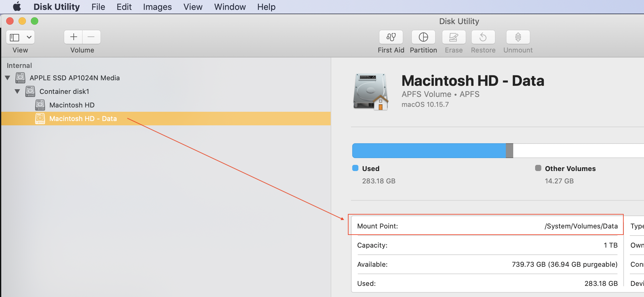Viewport: 644px width, 297px height.
Task: Add a volume with the plus button
Action: point(73,37)
